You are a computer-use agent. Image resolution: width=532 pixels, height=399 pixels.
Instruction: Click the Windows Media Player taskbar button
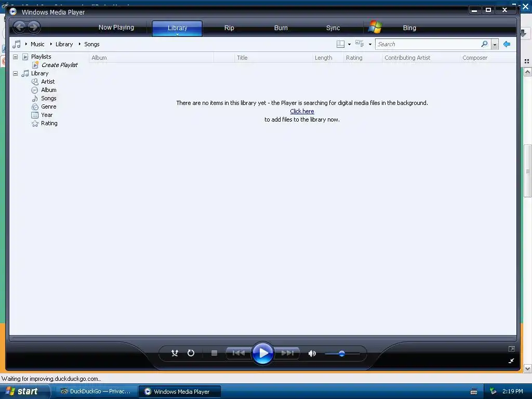coord(180,392)
